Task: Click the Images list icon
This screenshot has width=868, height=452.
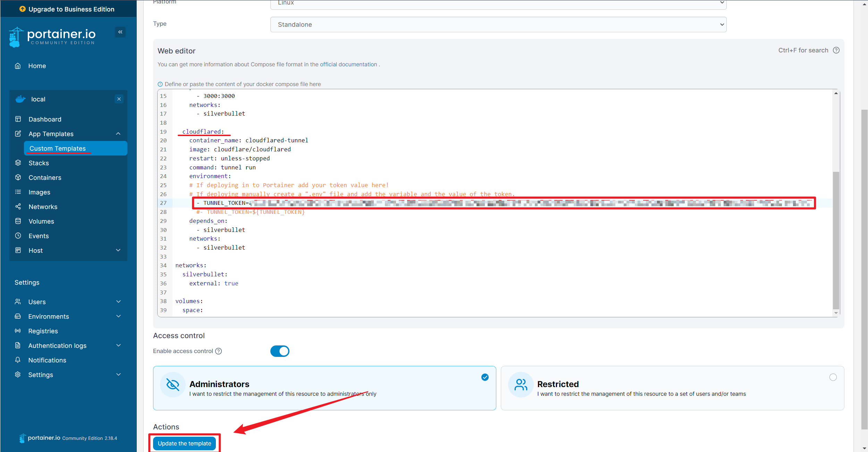Action: 18,192
